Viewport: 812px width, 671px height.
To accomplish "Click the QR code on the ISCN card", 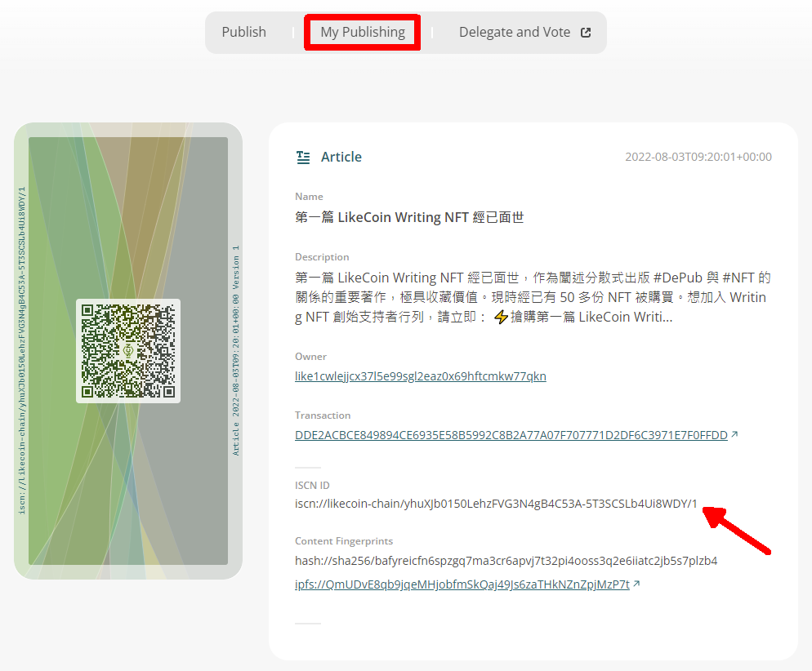I will click(x=128, y=351).
